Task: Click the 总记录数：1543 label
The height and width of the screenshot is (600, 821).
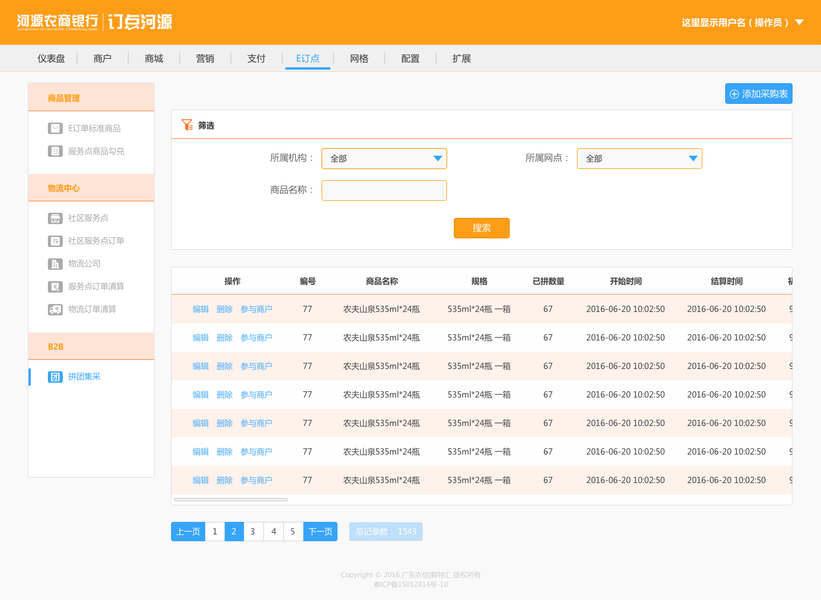Action: 386,531
